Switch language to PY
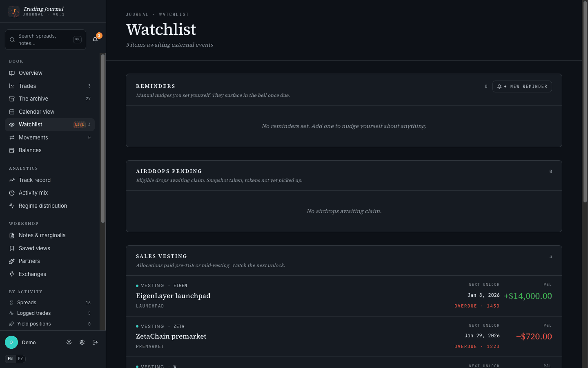The image size is (588, 368). [x=20, y=359]
